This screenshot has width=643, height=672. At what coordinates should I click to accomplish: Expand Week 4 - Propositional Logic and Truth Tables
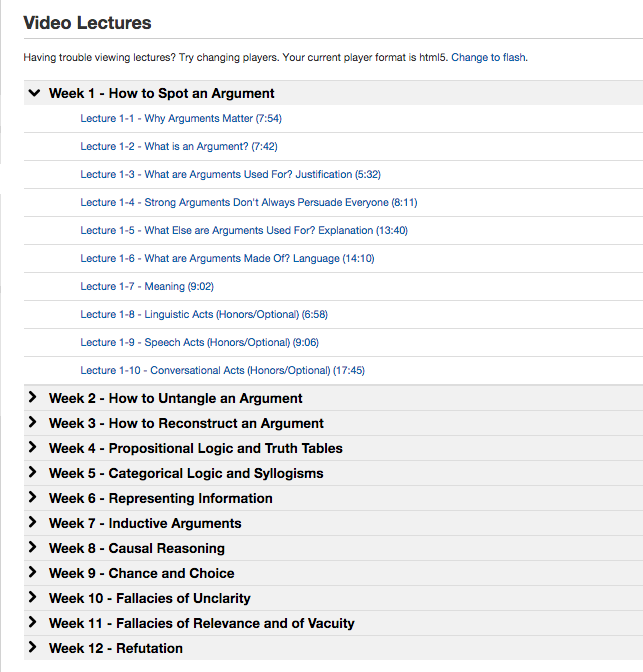(x=195, y=448)
